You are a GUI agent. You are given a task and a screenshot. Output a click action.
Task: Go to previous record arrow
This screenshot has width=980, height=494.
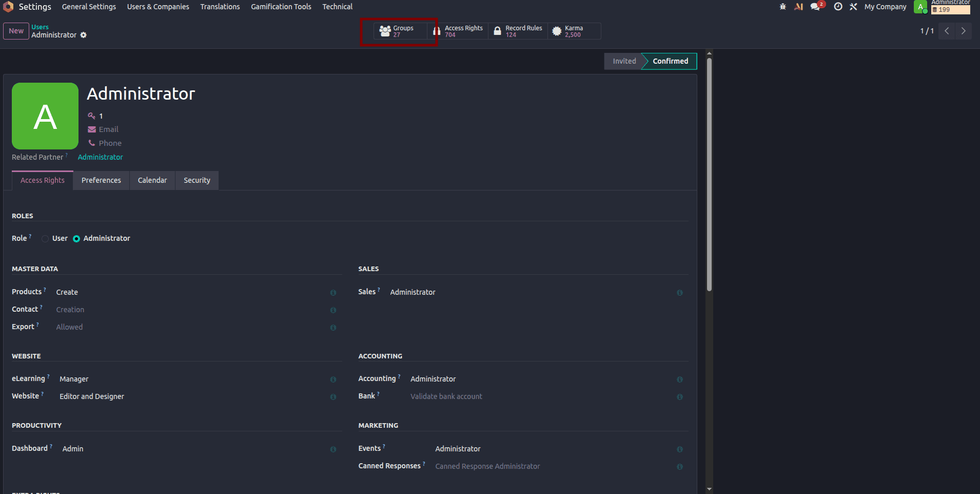[947, 31]
